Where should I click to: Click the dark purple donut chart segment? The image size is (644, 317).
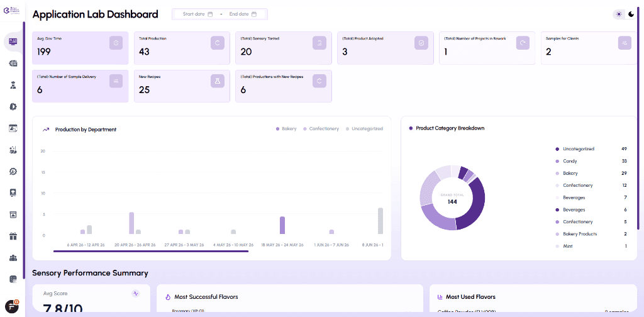[x=477, y=205]
